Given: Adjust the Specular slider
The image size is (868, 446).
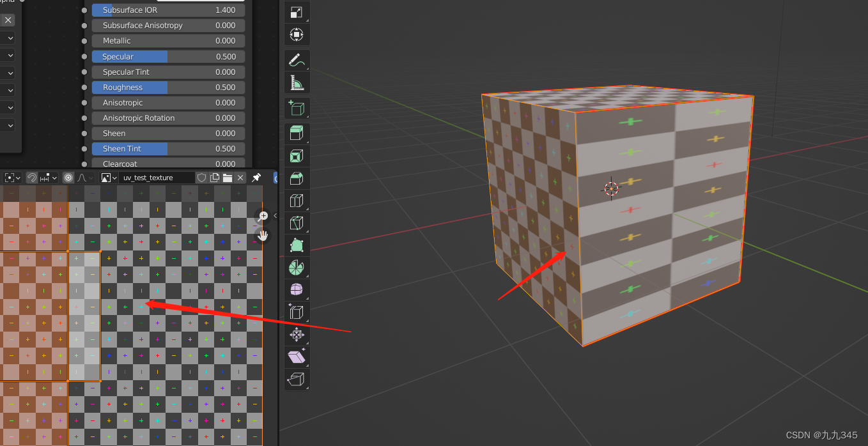Looking at the screenshot, I should (x=168, y=56).
